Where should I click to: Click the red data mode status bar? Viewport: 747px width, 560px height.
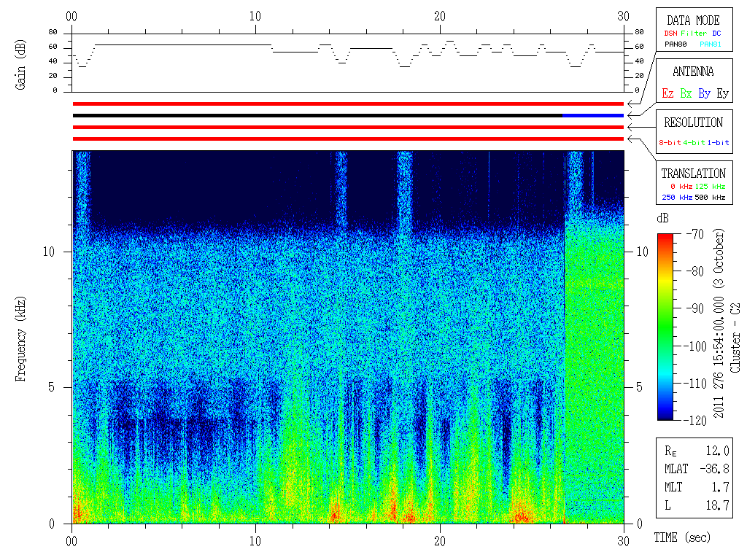pyautogui.click(x=348, y=104)
